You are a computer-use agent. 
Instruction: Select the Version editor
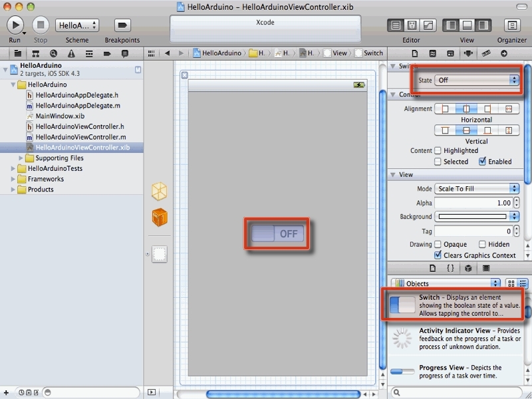[x=428, y=25]
